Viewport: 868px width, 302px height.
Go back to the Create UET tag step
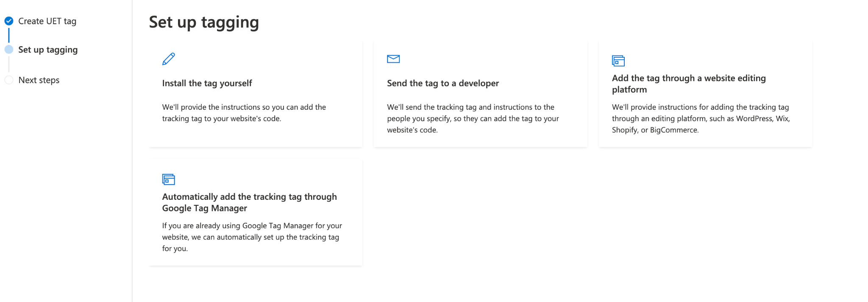(47, 21)
